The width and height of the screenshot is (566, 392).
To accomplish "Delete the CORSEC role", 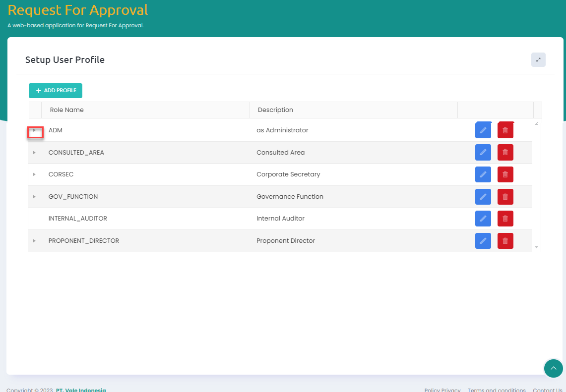I will tap(505, 174).
